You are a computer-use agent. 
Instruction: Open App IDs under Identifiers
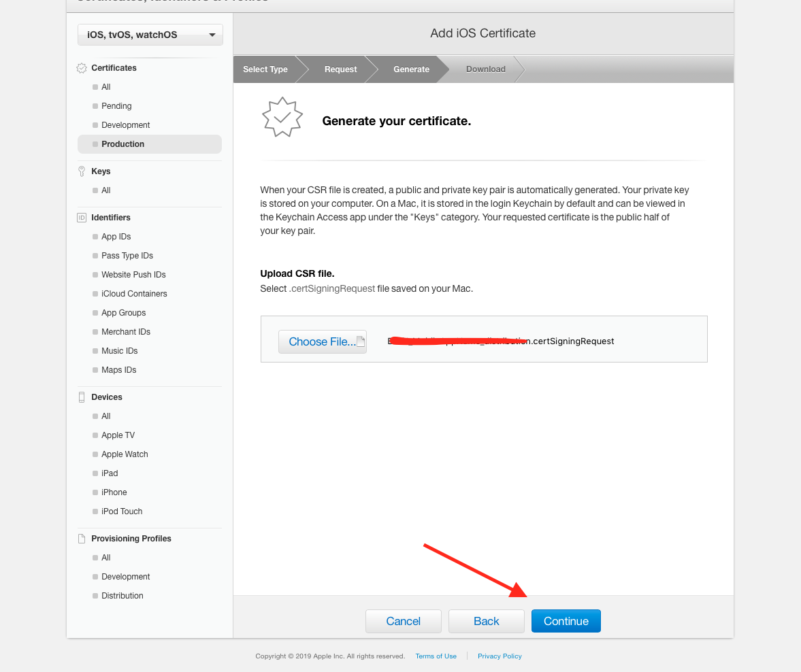click(x=116, y=237)
